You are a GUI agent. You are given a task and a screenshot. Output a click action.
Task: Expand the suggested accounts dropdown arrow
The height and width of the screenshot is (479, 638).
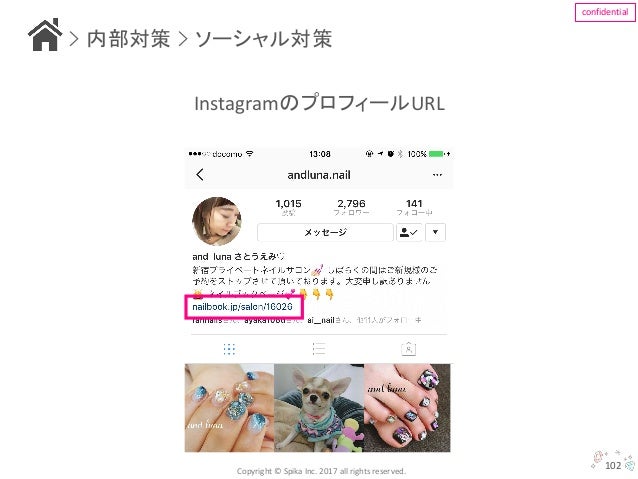pos(435,232)
